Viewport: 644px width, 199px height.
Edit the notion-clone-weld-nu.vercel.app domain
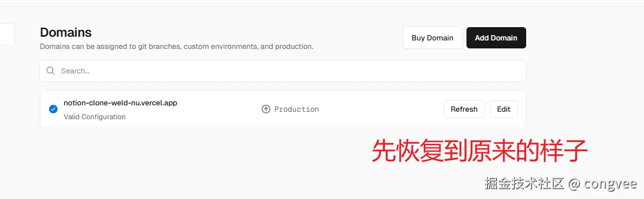point(504,109)
